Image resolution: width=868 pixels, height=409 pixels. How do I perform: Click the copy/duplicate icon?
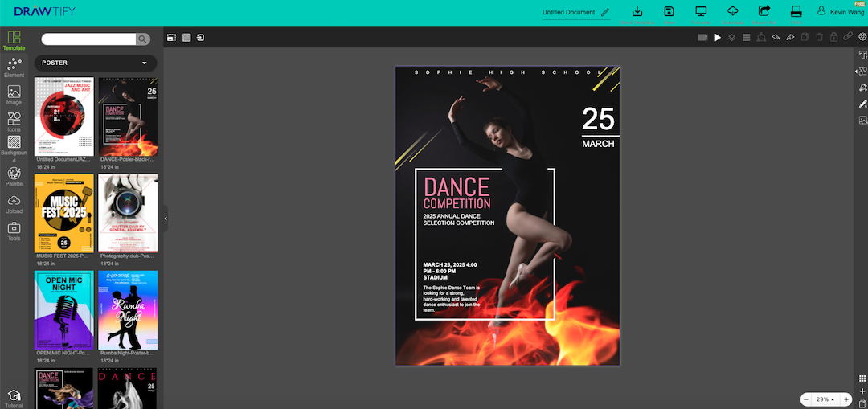(805, 38)
